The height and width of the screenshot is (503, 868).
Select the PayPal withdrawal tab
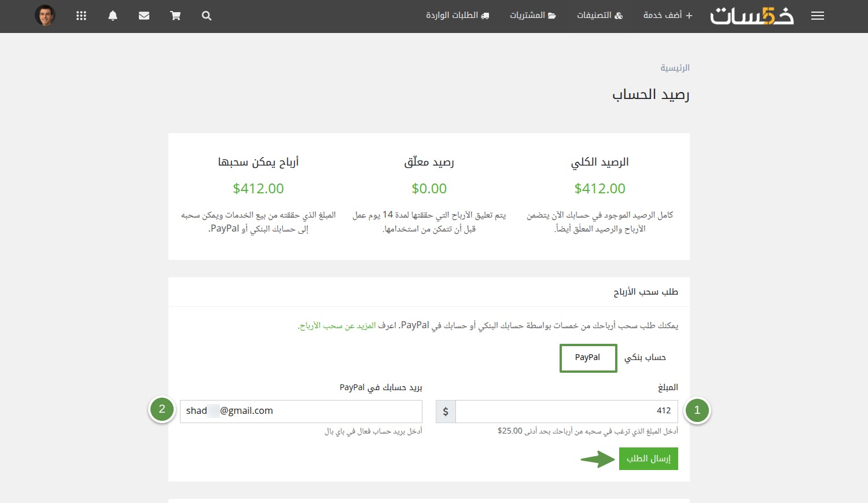pyautogui.click(x=588, y=358)
